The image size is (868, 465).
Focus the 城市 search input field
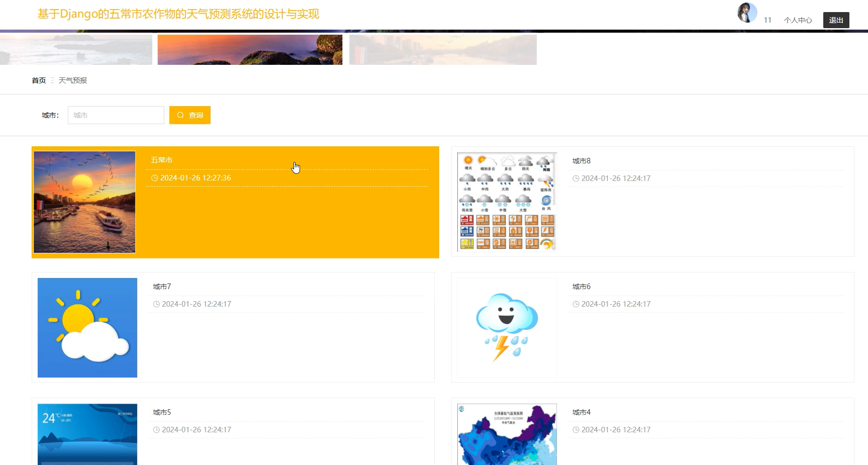click(x=116, y=115)
